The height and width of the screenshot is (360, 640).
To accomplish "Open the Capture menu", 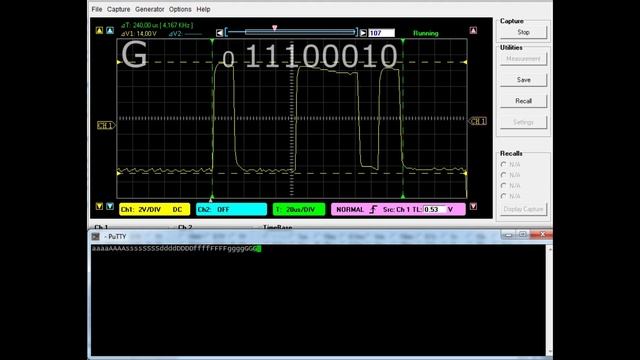I will [x=118, y=9].
